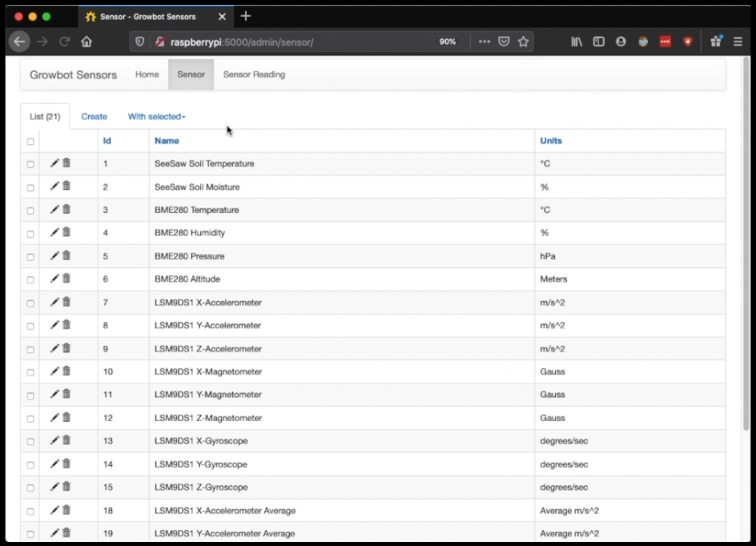
Task: Switch to the Create tab
Action: [94, 117]
